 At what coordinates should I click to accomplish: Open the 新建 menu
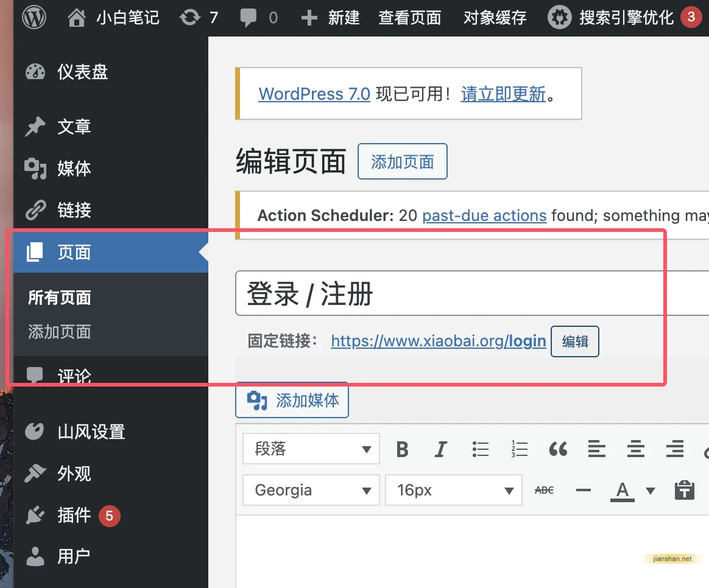click(x=344, y=18)
